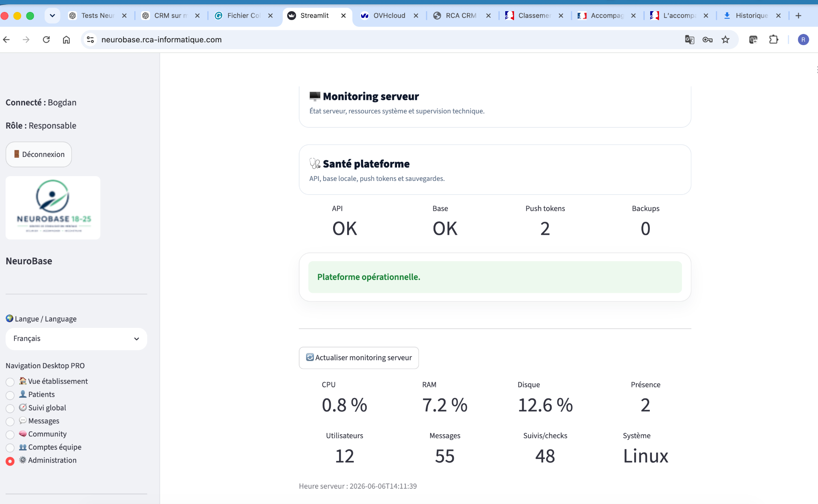
Task: Expand the tab search dropdown arrow
Action: 52,16
